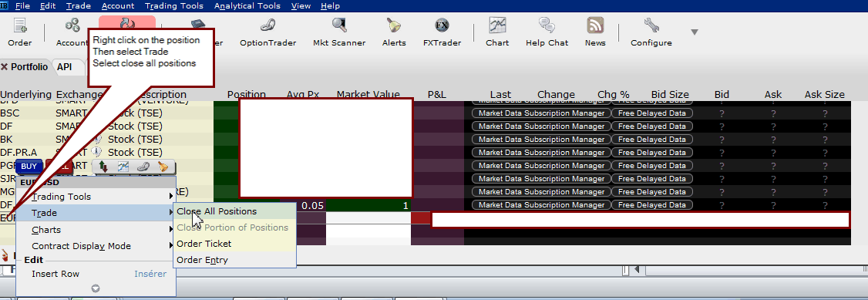Switch to the API tab
868x300 pixels.
[x=65, y=66]
